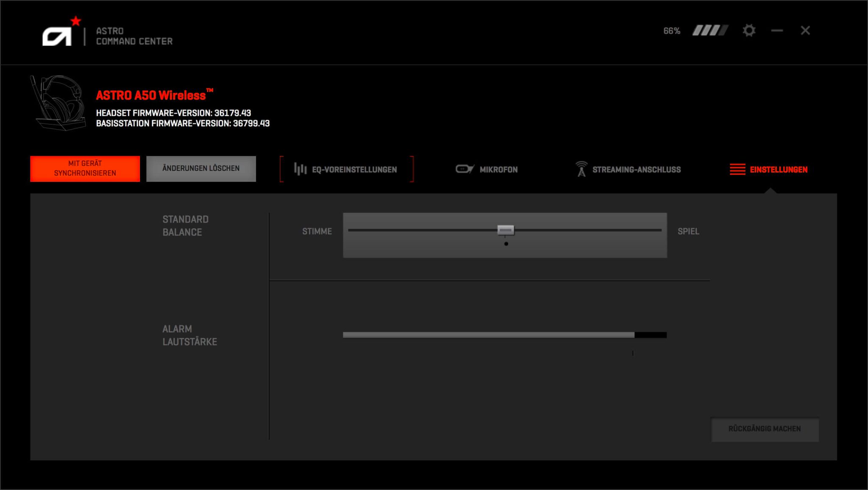This screenshot has height=490, width=868.
Task: Click the SPIEL label
Action: 688,231
